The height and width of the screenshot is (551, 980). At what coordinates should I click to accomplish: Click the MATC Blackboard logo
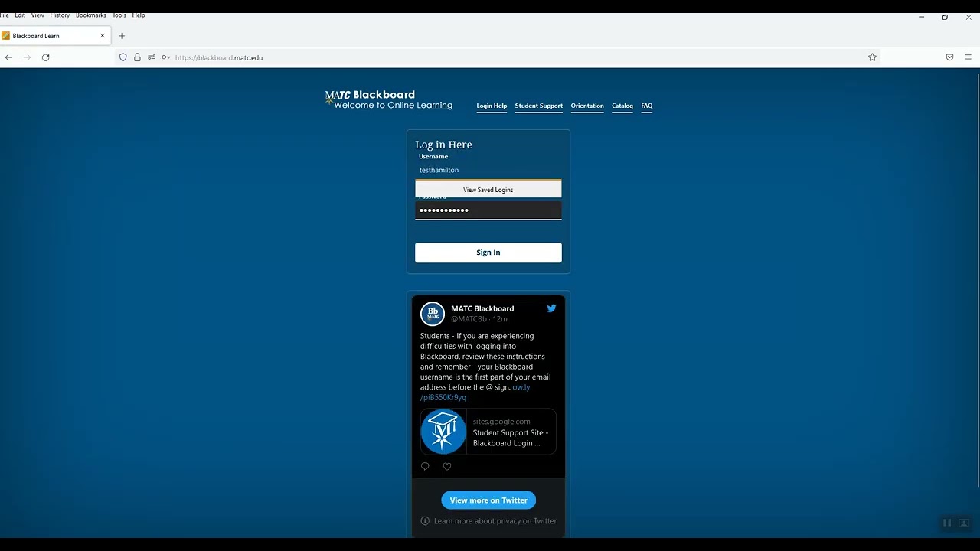[x=389, y=99]
